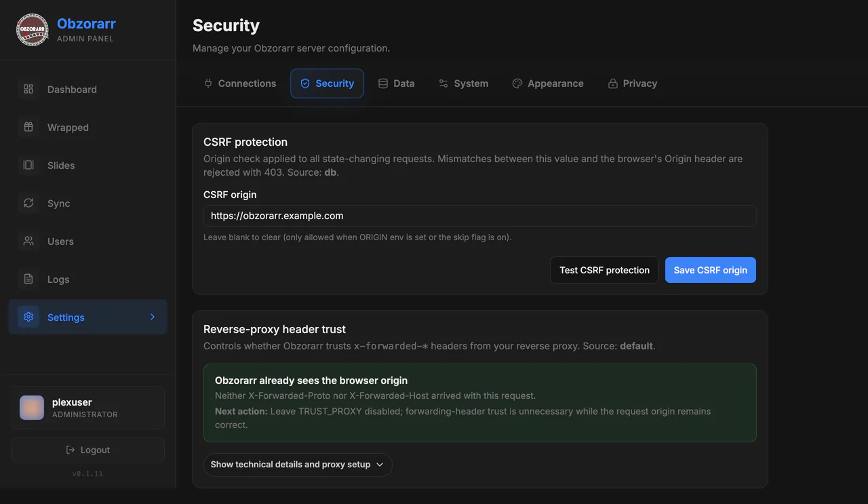
Task: Click the 'Next action:' message text
Action: click(462, 418)
